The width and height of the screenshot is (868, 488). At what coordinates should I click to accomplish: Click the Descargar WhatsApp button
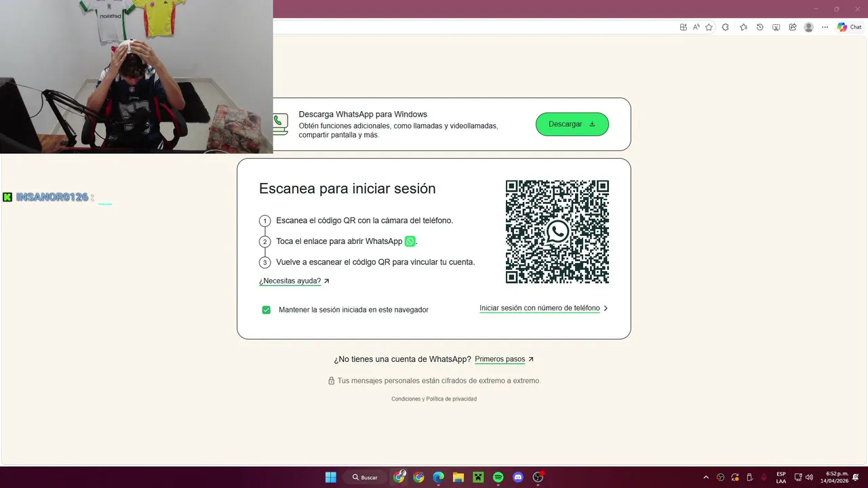tap(572, 124)
